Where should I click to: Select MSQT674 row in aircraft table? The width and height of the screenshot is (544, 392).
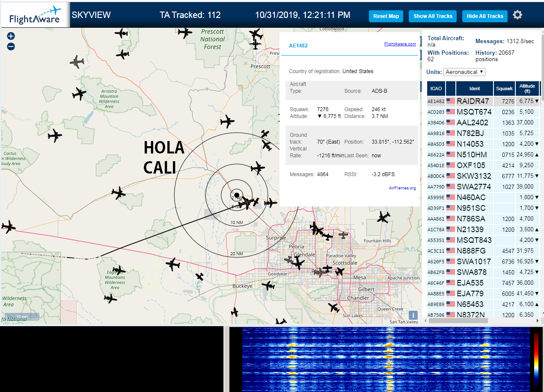[x=483, y=112]
